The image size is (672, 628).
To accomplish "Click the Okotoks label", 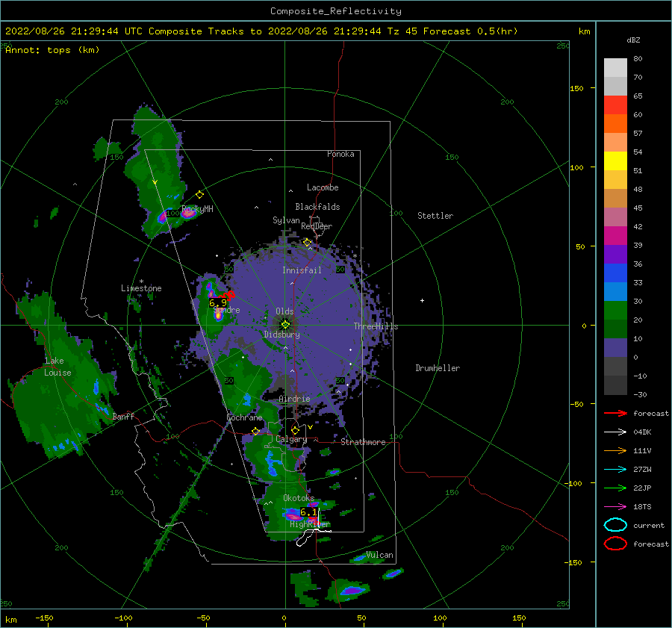I will pos(299,498).
